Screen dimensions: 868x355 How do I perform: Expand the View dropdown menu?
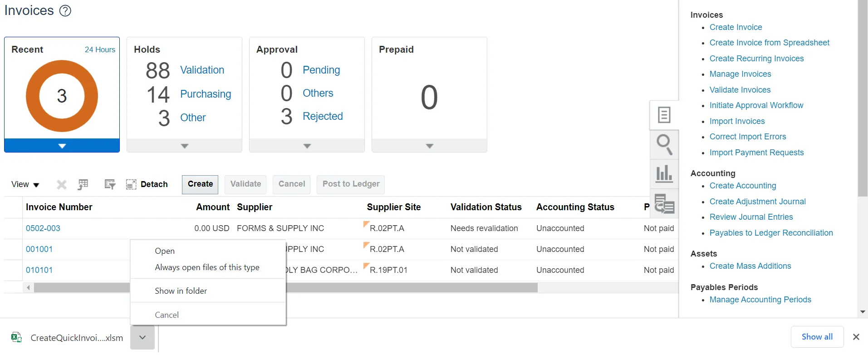pyautogui.click(x=25, y=184)
